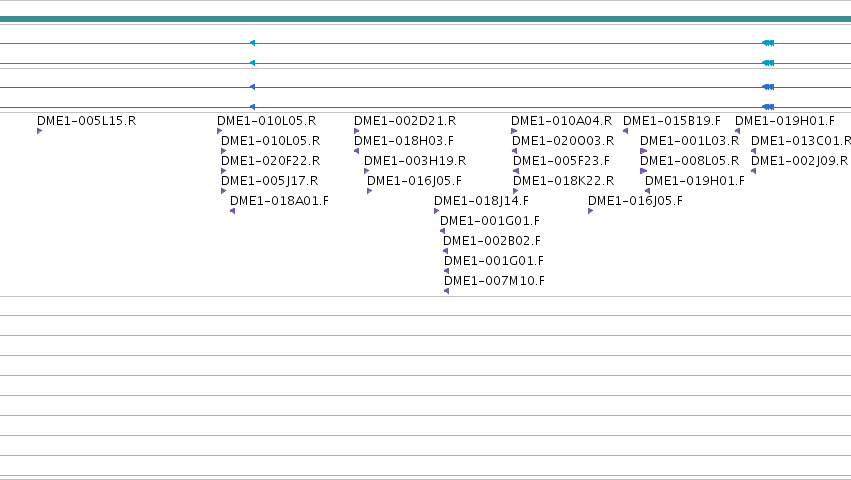Image resolution: width=851 pixels, height=480 pixels.
Task: Click the arrow marker beneath DME1-002B02.F
Action: click(445, 251)
